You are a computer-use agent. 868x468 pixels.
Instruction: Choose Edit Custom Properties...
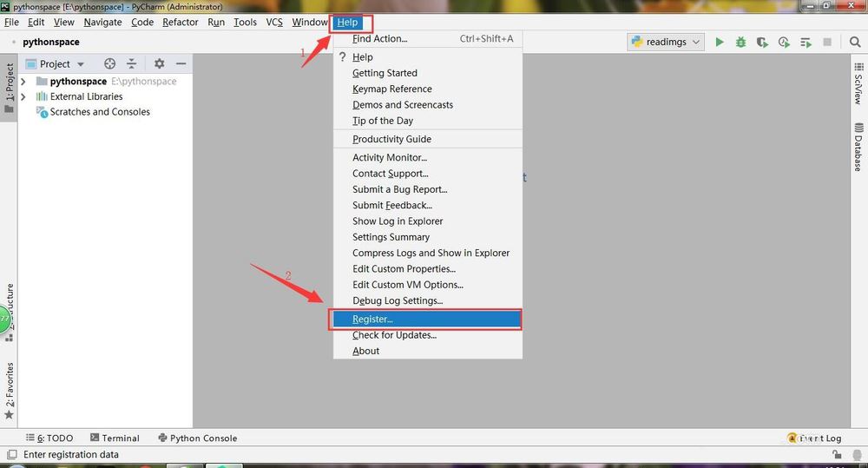pos(428,269)
